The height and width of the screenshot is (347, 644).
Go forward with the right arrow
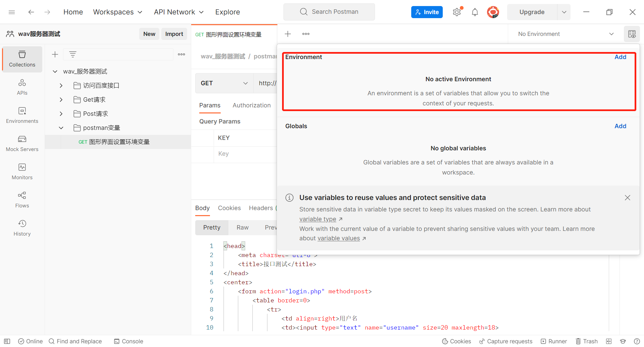point(47,12)
